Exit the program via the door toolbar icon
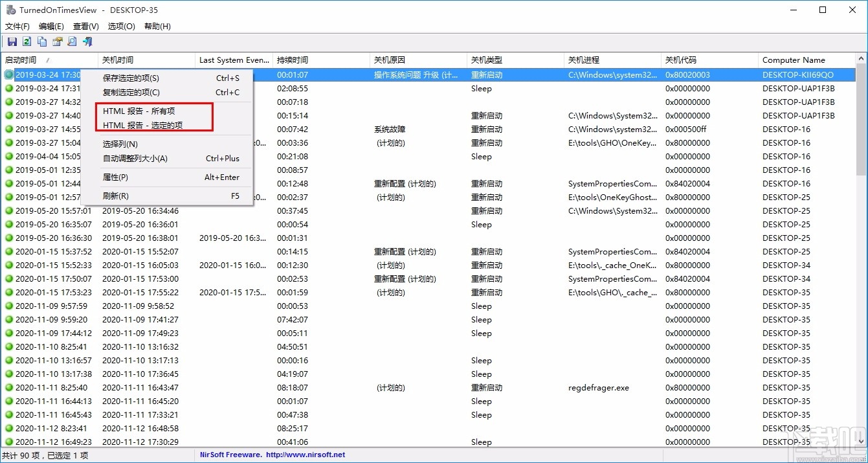868x463 pixels. pyautogui.click(x=87, y=41)
